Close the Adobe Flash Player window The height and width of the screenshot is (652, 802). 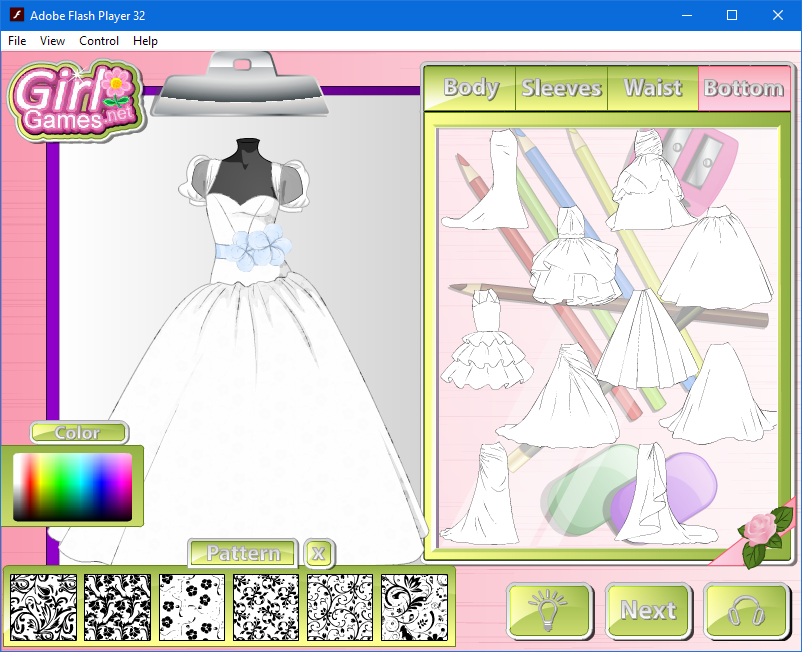[778, 15]
